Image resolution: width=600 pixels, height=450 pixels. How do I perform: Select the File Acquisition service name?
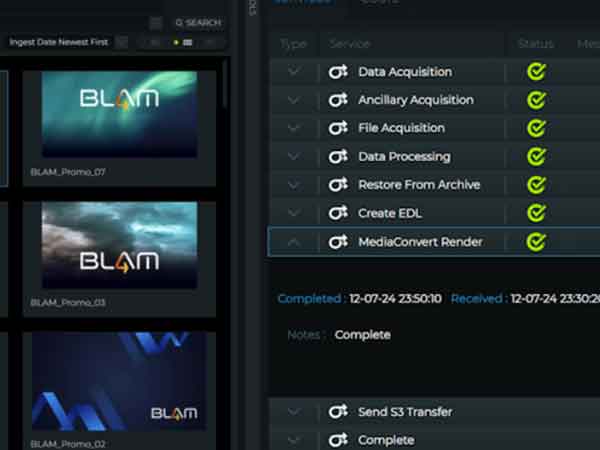(x=401, y=128)
